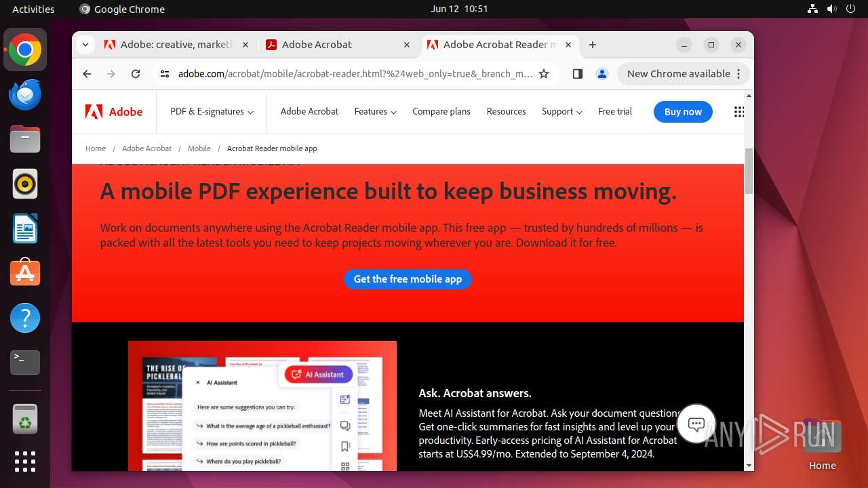
Task: Toggle Chrome side panel icon
Action: 578,74
